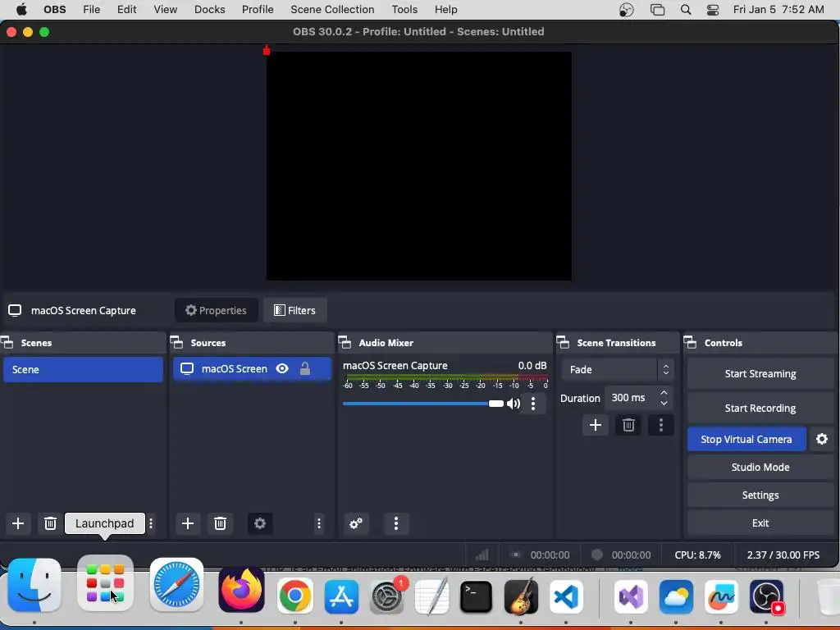
Task: Toggle Studio Mode
Action: [x=760, y=467]
